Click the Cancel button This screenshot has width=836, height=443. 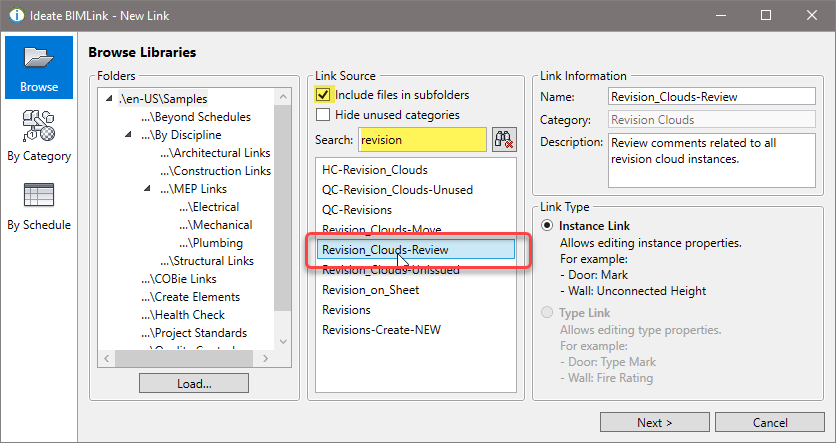(770, 422)
